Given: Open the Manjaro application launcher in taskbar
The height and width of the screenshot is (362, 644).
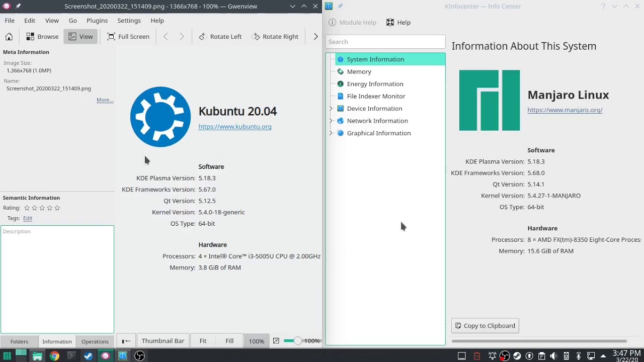Looking at the screenshot, I should pos(7,356).
